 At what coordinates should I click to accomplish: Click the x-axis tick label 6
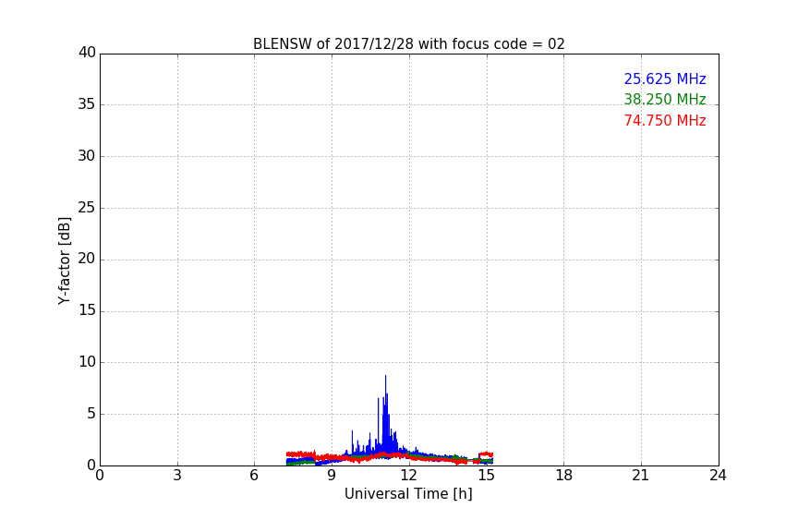(255, 476)
